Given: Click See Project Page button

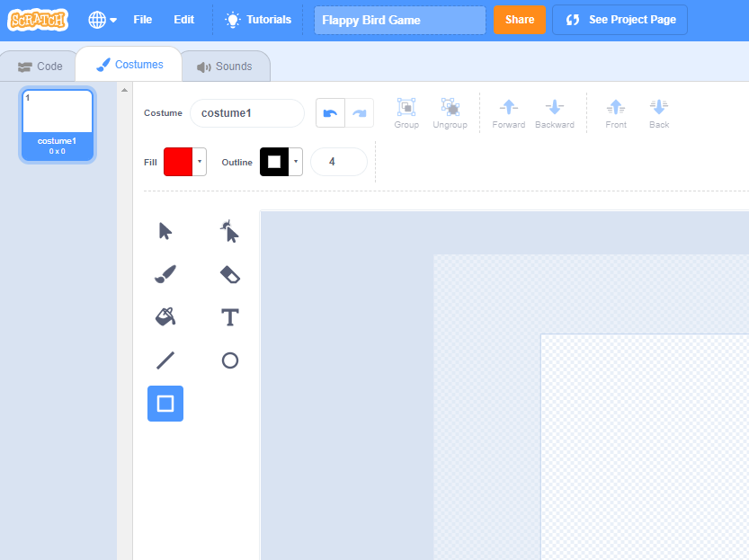Looking at the screenshot, I should [620, 20].
